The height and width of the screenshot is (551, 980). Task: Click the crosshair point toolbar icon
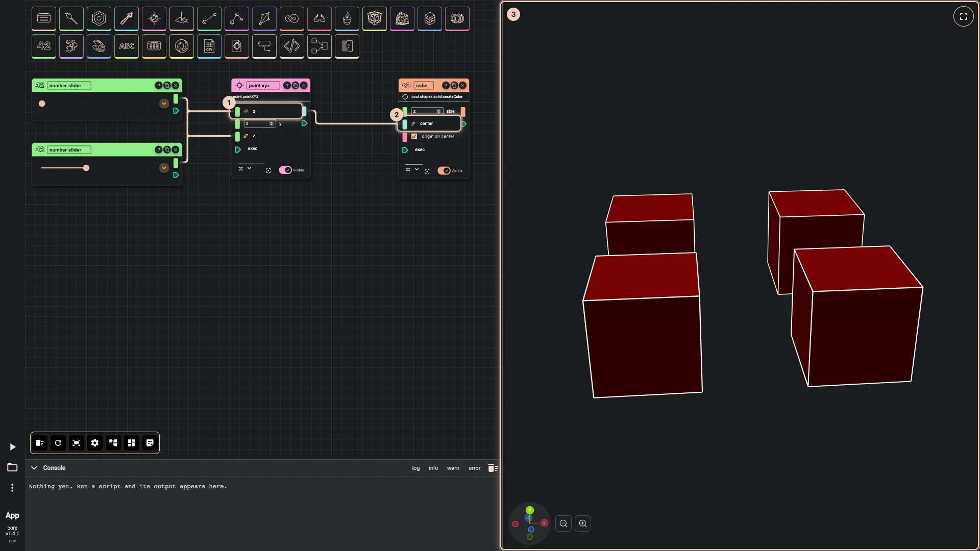point(154,19)
